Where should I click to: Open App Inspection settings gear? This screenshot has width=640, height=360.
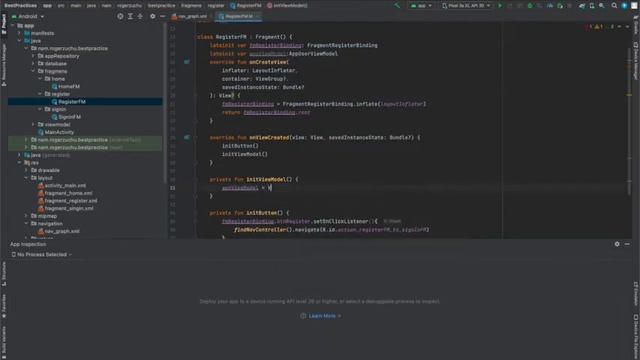click(617, 244)
